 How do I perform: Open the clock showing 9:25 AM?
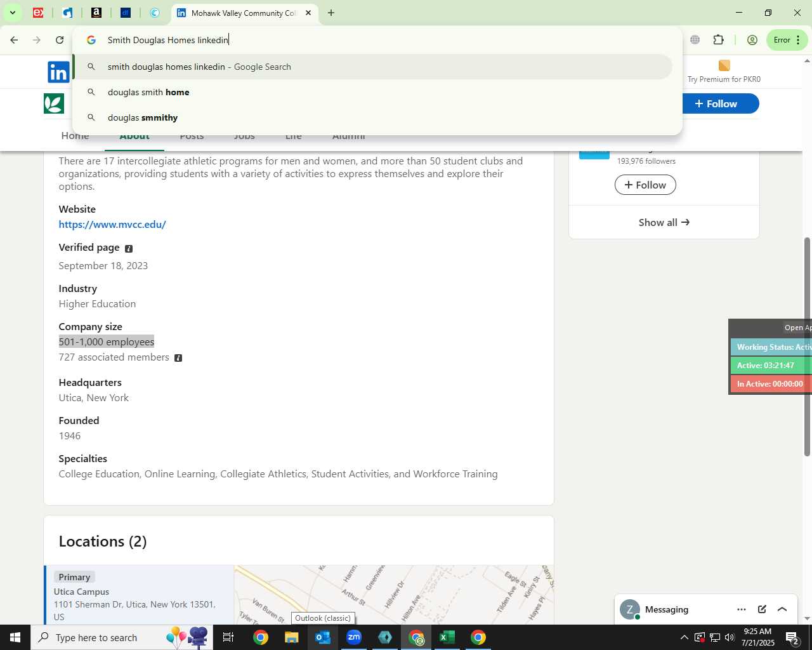click(x=757, y=637)
